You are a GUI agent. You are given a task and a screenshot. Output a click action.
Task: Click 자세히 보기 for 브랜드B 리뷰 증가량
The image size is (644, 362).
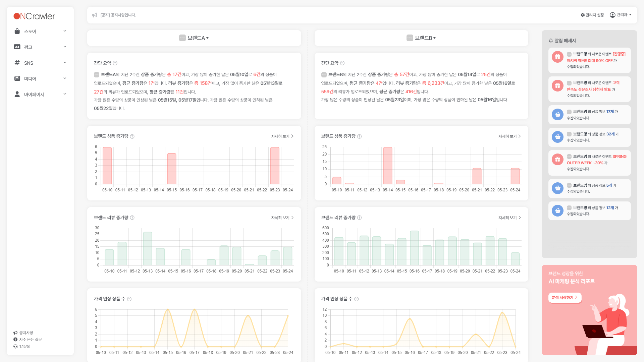point(509,218)
